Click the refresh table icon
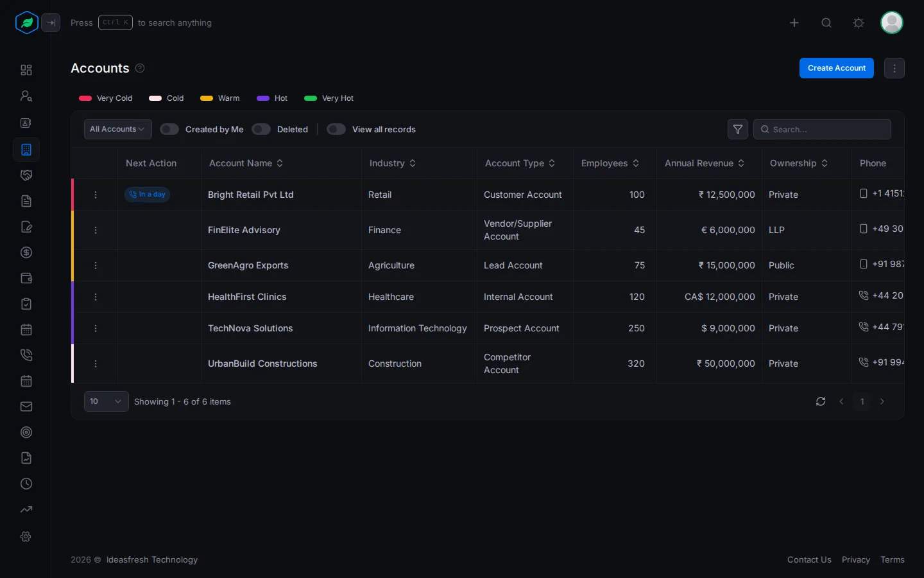 coord(821,401)
